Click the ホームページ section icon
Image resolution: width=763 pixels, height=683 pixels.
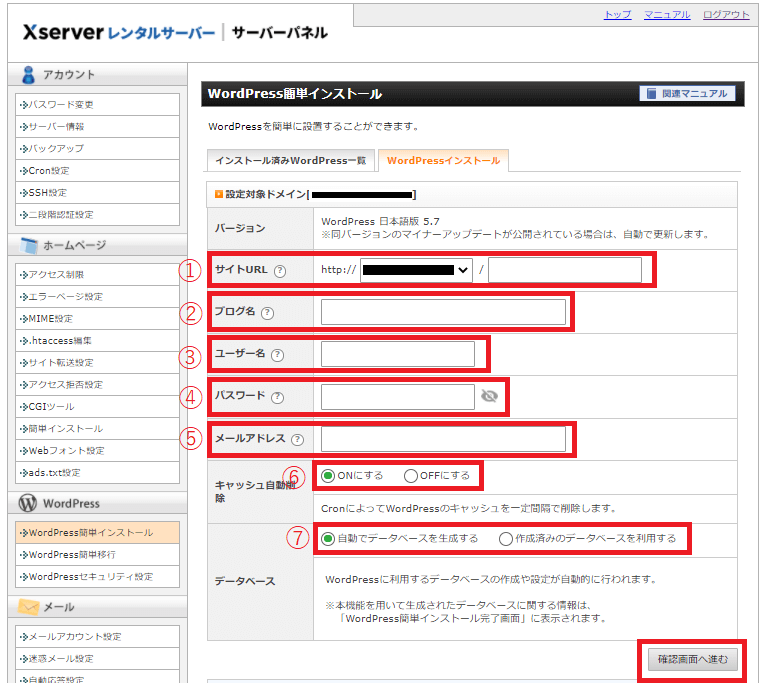coord(29,246)
